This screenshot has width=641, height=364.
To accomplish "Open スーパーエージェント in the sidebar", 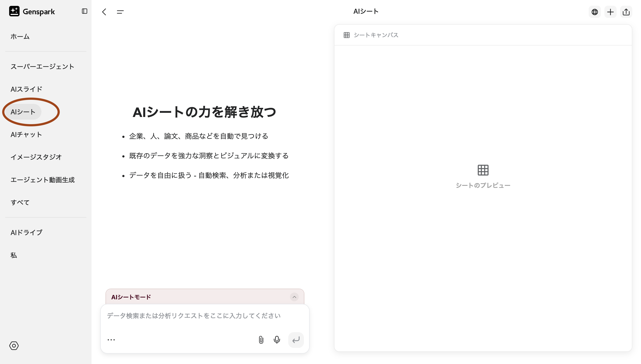I will [x=42, y=66].
